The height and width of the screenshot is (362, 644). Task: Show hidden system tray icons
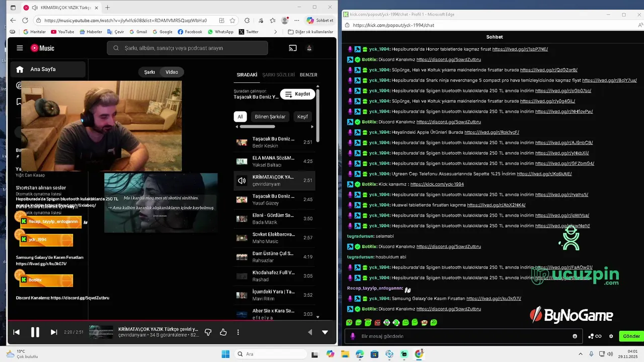[x=580, y=354]
